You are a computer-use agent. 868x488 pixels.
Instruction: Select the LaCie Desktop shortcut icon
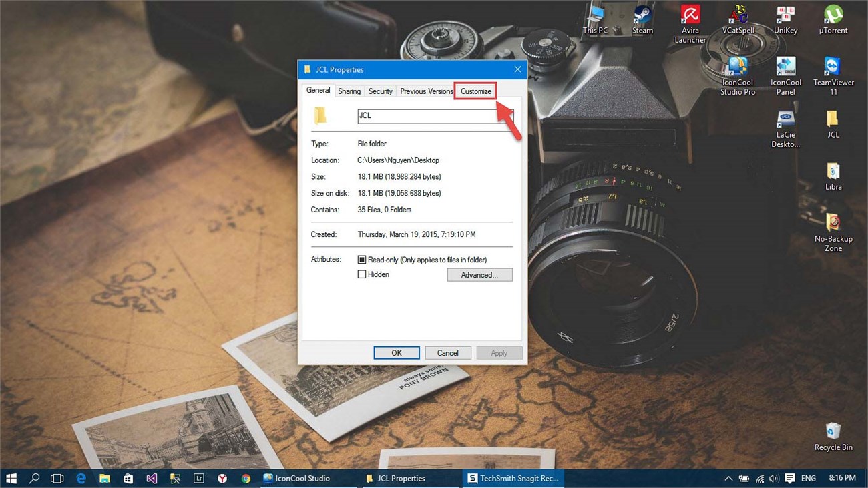click(785, 129)
